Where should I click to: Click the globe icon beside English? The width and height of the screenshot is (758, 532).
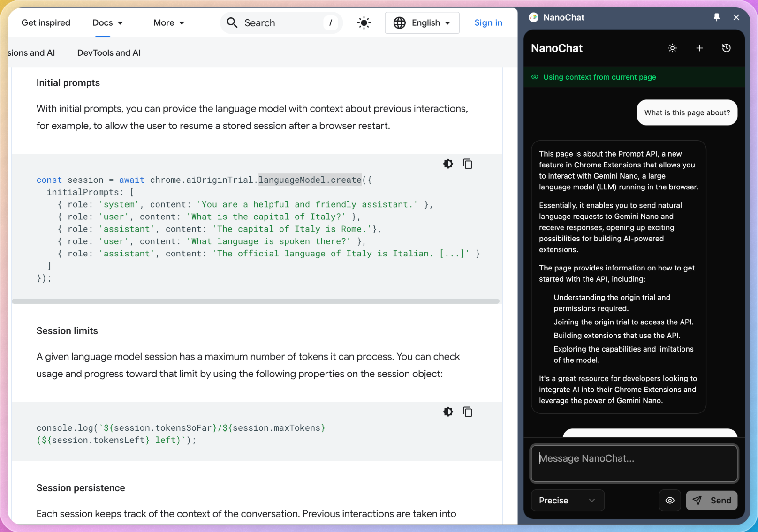coord(399,22)
